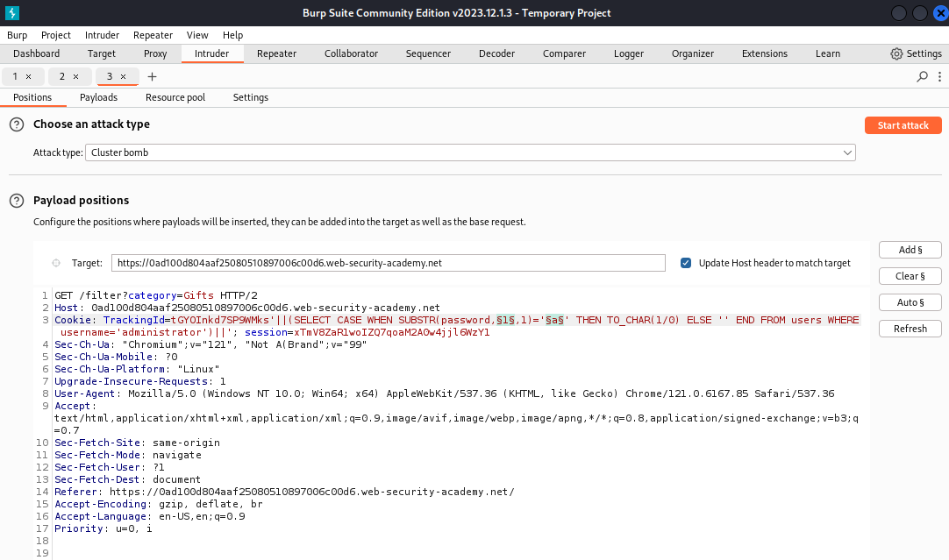Click the Sec-Fetch-Mode header line
The width and height of the screenshot is (949, 560).
click(128, 455)
